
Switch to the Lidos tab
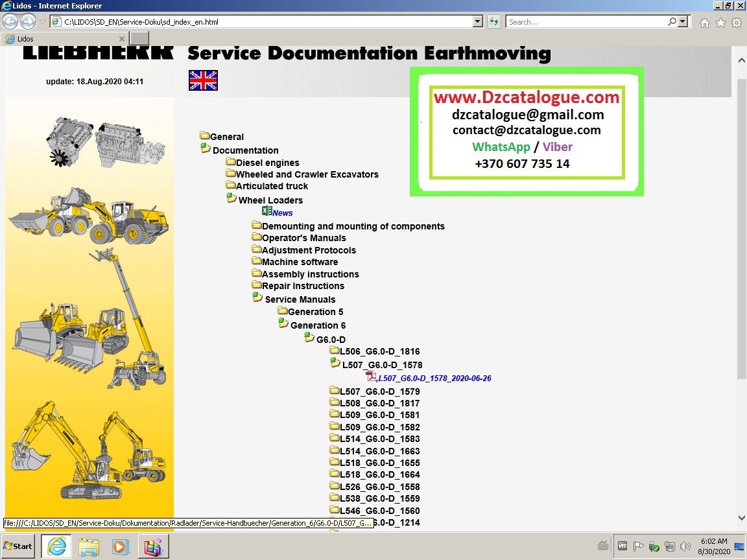pyautogui.click(x=65, y=39)
